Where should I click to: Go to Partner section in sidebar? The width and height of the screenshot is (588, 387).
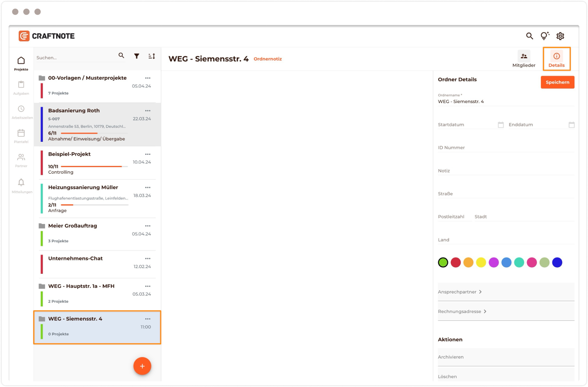[x=21, y=160]
